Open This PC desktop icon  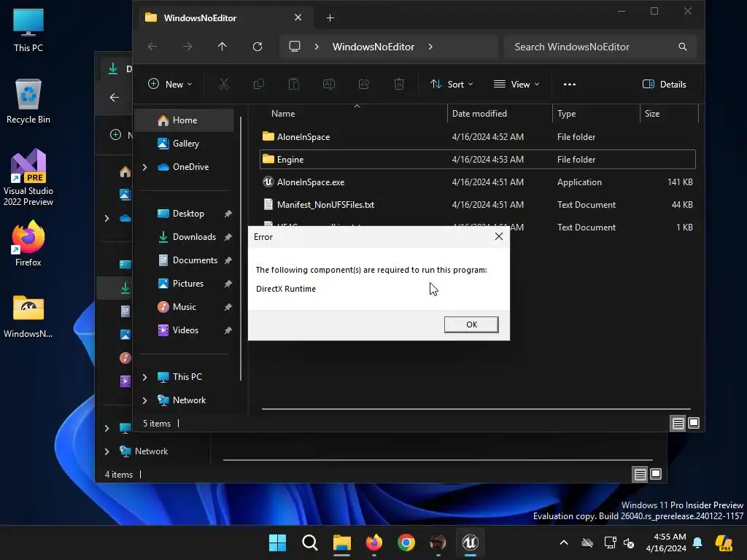point(28,30)
